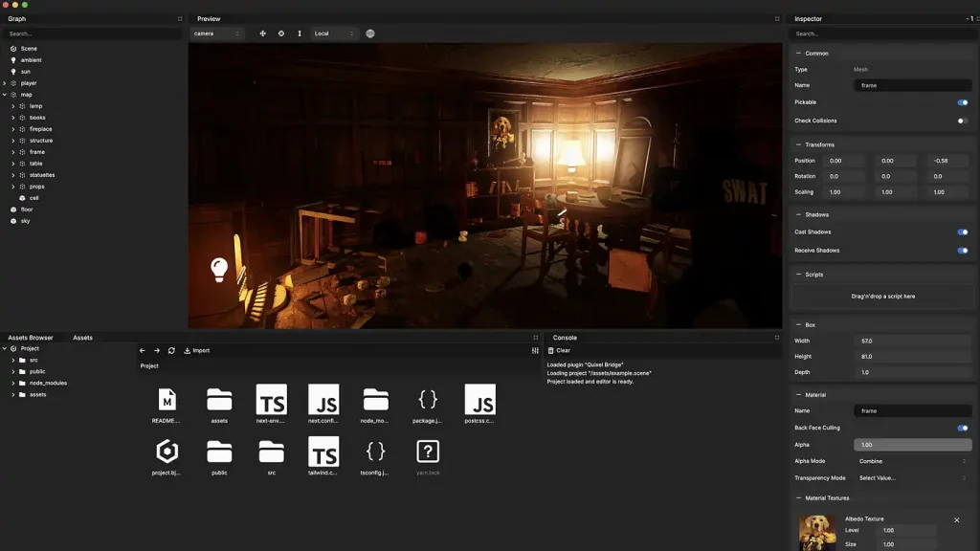Enable the Check Collisions toggle
Viewport: 980px width, 551px height.
point(963,121)
